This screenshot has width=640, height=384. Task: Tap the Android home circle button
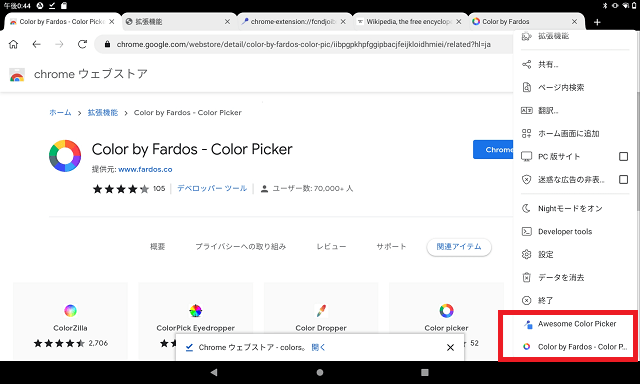[320, 372]
